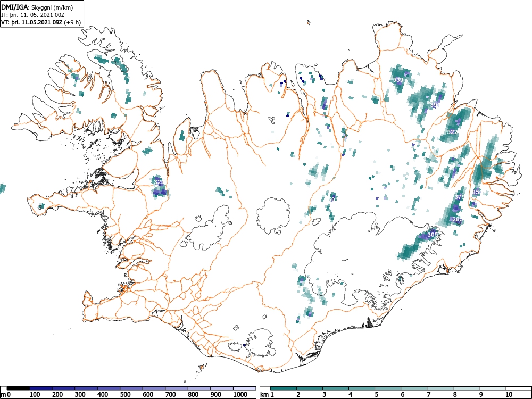Click the '900' label on meter scale
Screen dimensions: 532x399
pyautogui.click(x=216, y=395)
